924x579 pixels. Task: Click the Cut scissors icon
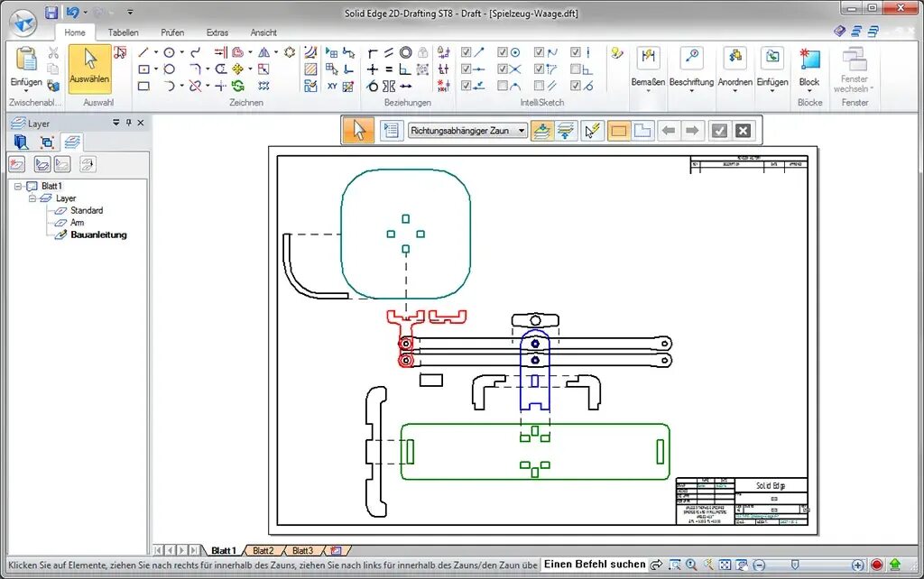tap(53, 53)
